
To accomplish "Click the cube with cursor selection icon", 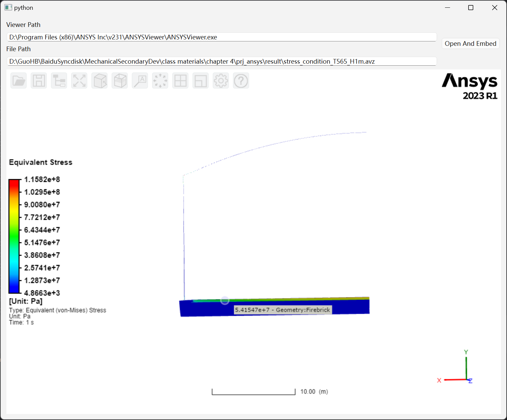I will pos(100,81).
